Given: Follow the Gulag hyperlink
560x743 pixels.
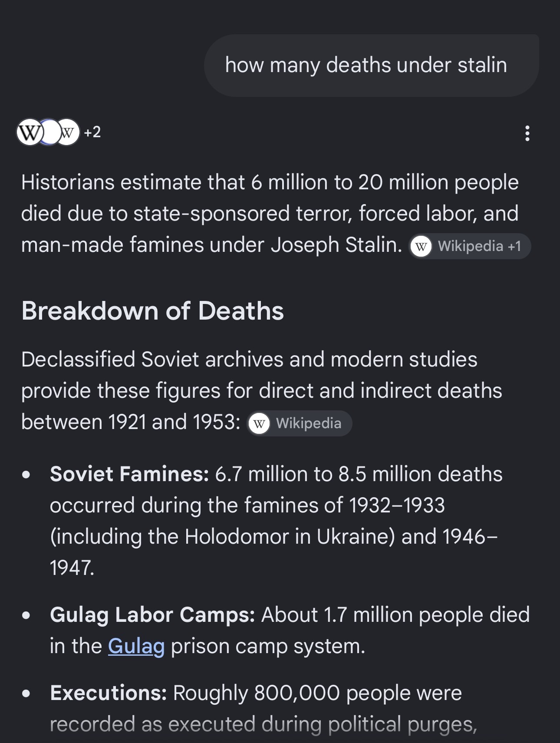Looking at the screenshot, I should [x=136, y=646].
